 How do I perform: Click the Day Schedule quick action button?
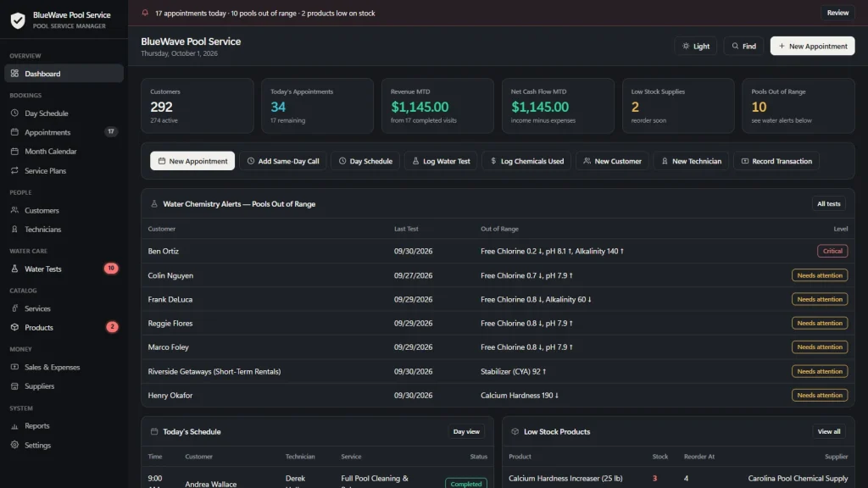click(x=365, y=161)
